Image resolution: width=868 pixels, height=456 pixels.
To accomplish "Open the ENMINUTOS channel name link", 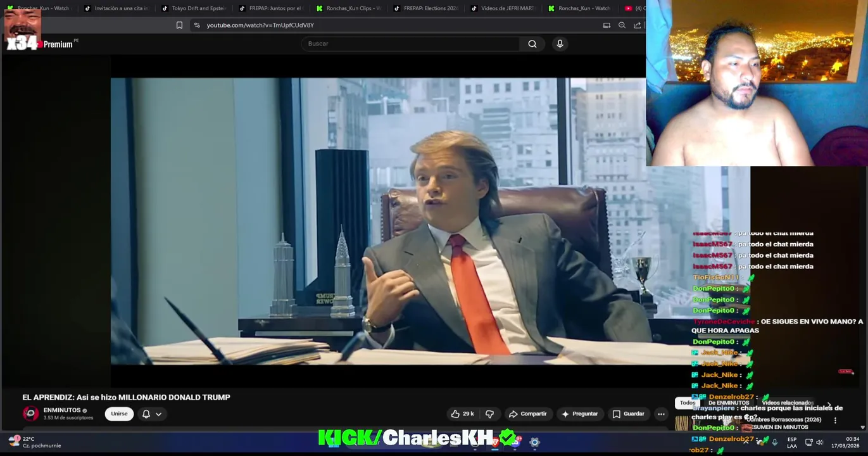I will coord(62,410).
